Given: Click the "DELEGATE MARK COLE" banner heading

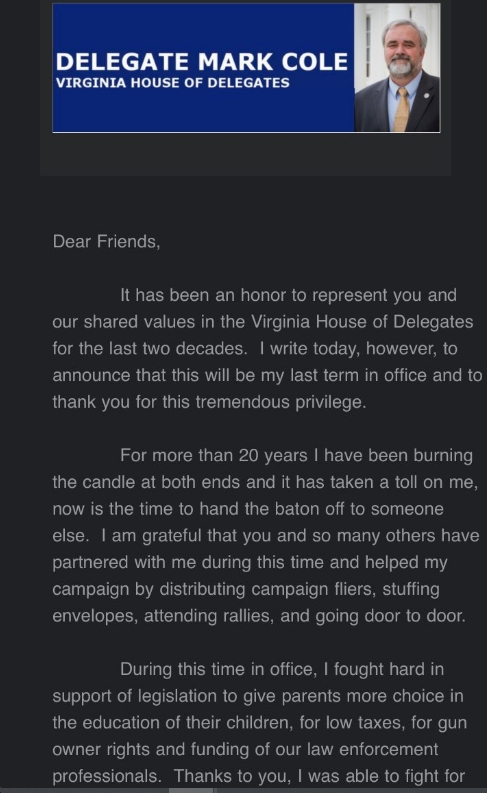Looking at the screenshot, I should tap(202, 62).
